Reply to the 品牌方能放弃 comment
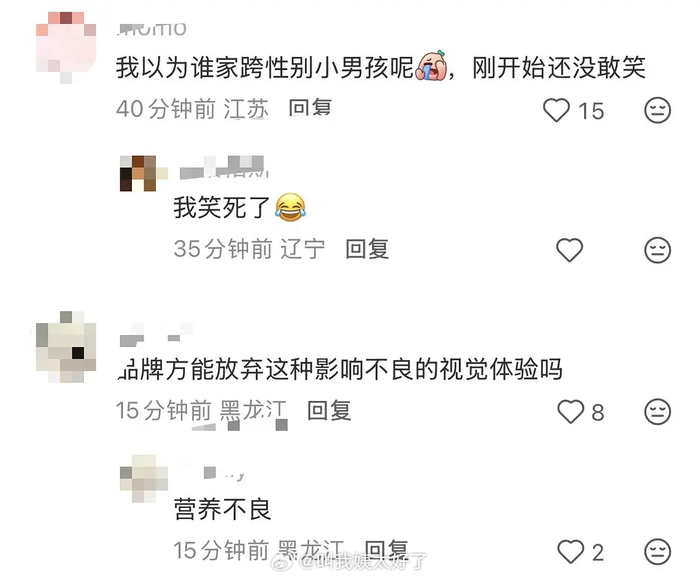Viewport: 700px width, 578px height. click(x=329, y=410)
